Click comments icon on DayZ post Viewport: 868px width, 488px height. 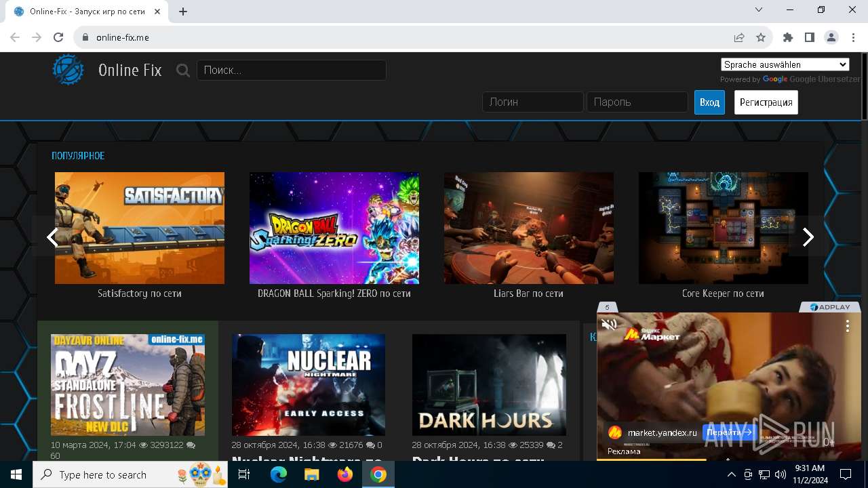point(191,445)
